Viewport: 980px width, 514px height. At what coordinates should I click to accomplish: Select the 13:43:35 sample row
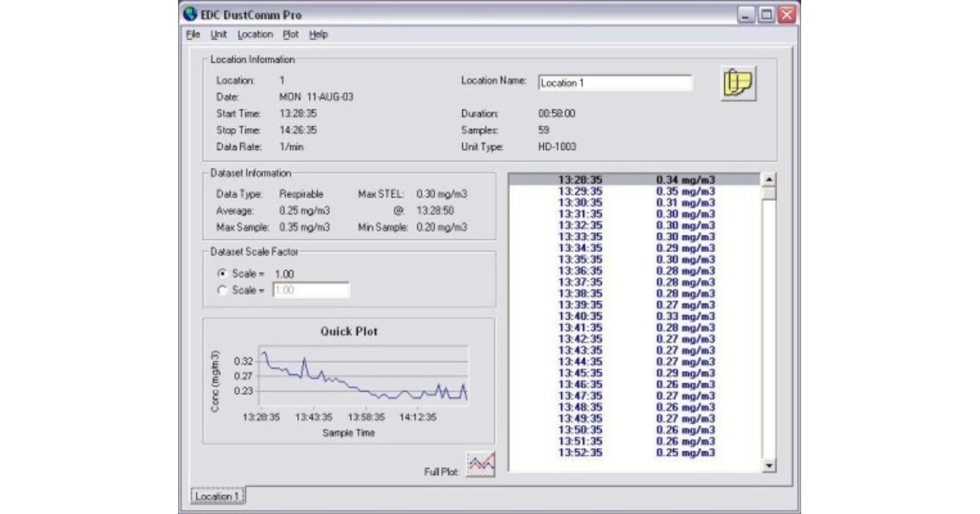(x=635, y=350)
